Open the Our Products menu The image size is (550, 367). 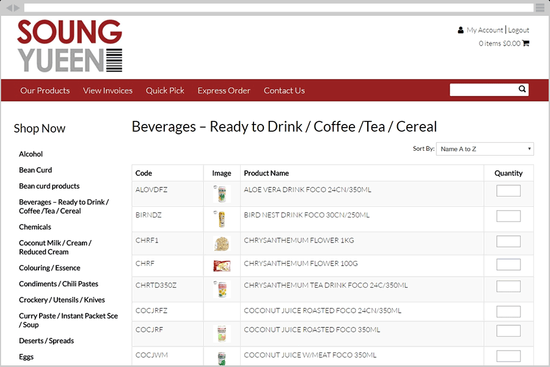click(45, 91)
